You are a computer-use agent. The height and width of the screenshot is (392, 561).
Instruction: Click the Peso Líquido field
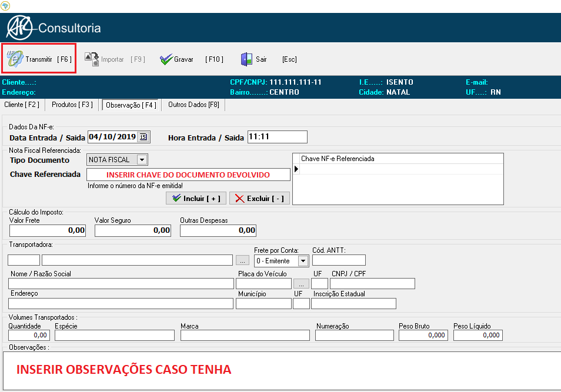(478, 336)
